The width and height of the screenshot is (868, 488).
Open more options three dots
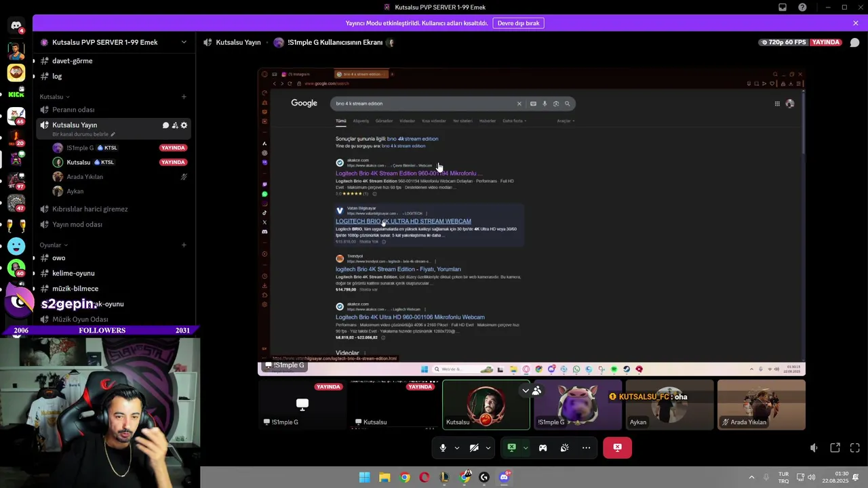586,447
